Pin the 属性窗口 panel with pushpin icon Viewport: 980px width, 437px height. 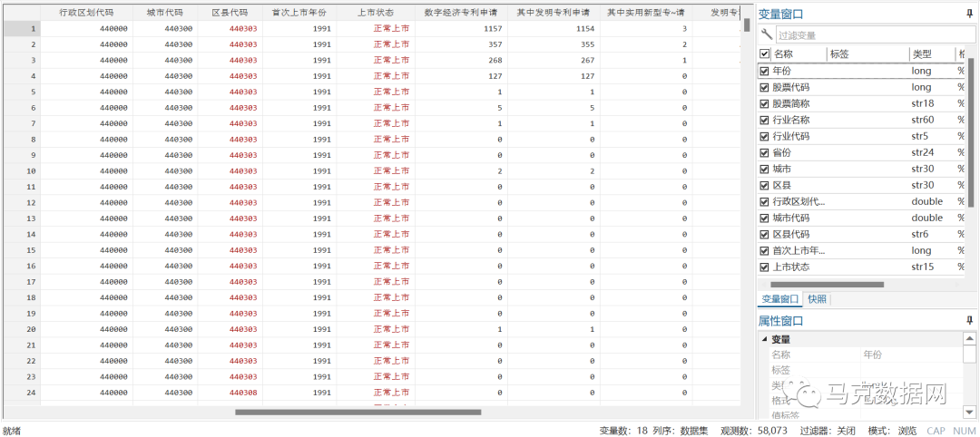[x=969, y=320]
